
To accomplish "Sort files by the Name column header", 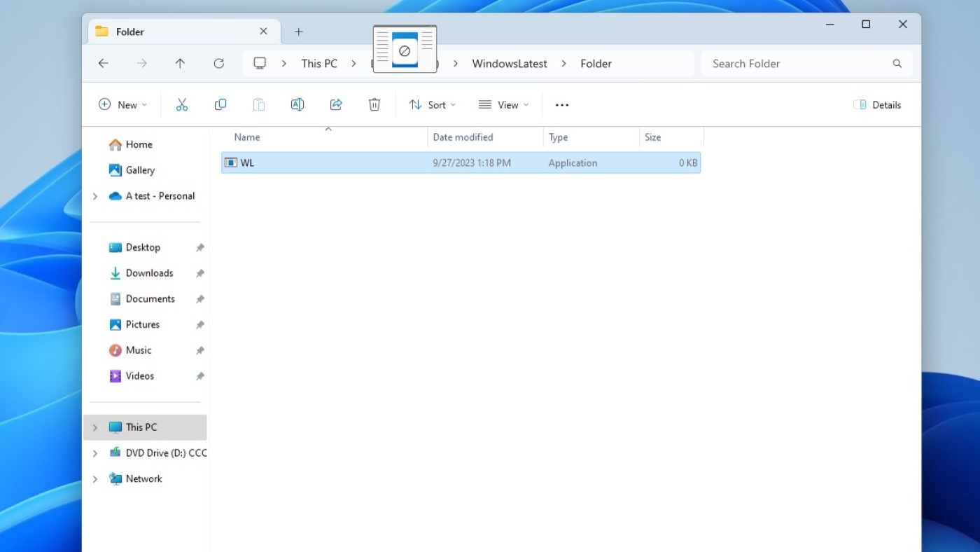I will click(x=246, y=137).
